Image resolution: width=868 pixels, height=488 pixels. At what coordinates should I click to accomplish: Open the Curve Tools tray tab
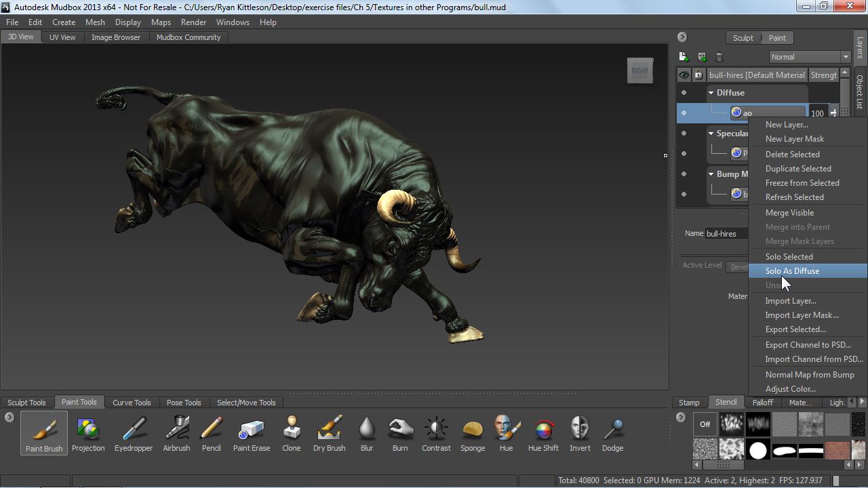[132, 403]
